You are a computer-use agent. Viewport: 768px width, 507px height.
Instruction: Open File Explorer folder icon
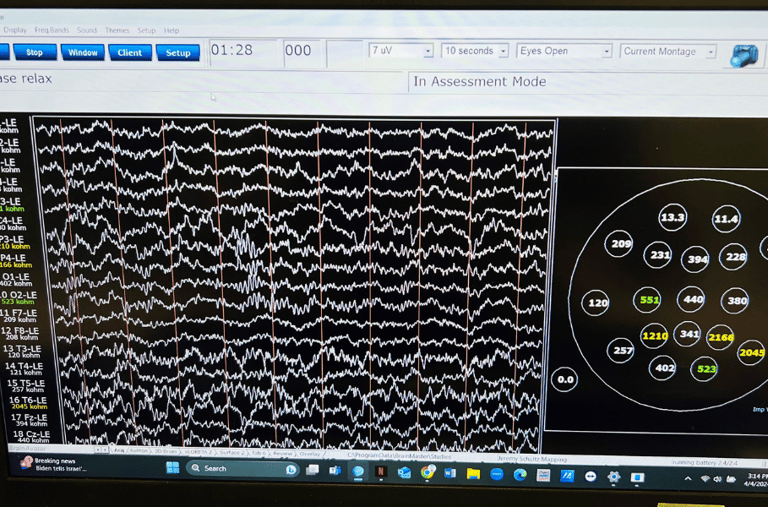(x=473, y=473)
